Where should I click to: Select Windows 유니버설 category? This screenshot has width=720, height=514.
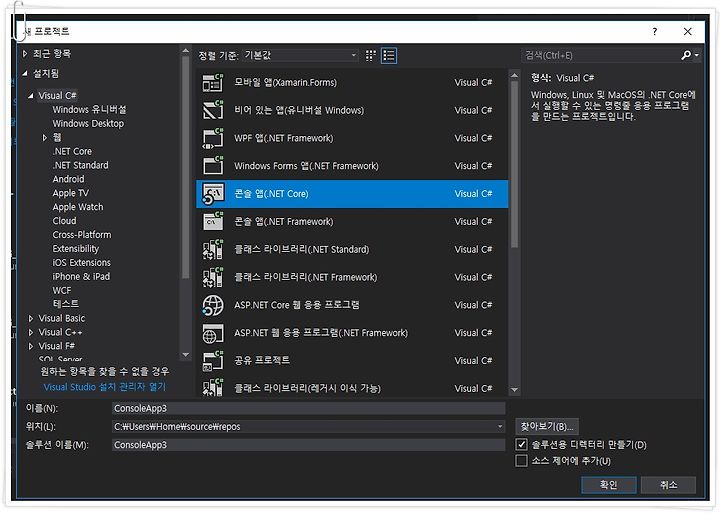point(89,109)
